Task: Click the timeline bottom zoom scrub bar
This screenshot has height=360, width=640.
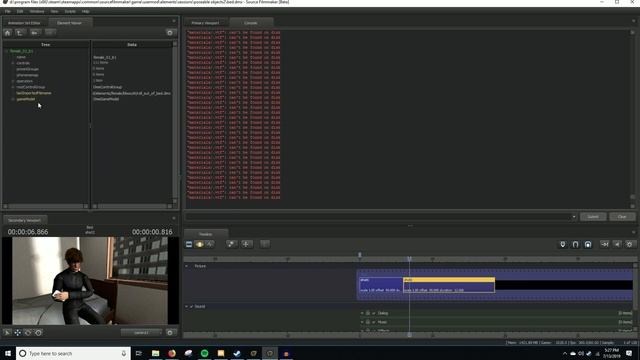Action: (409, 336)
